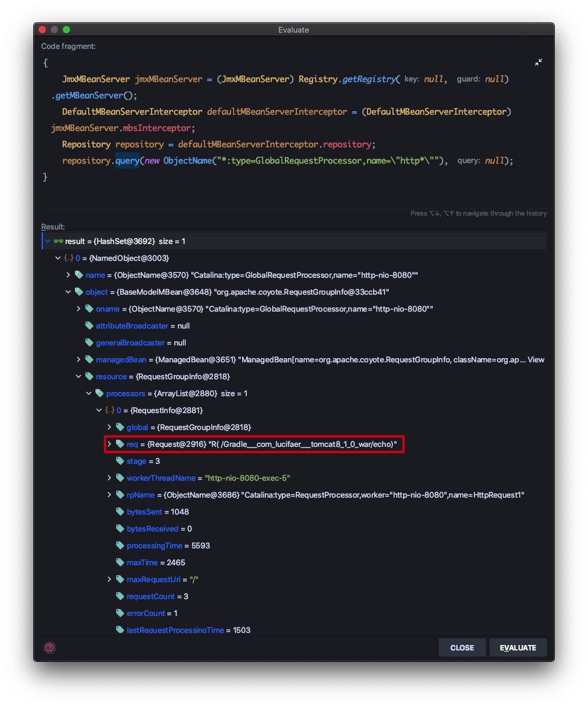
Task: Click the tag icon next to bytesSent
Action: tap(120, 512)
